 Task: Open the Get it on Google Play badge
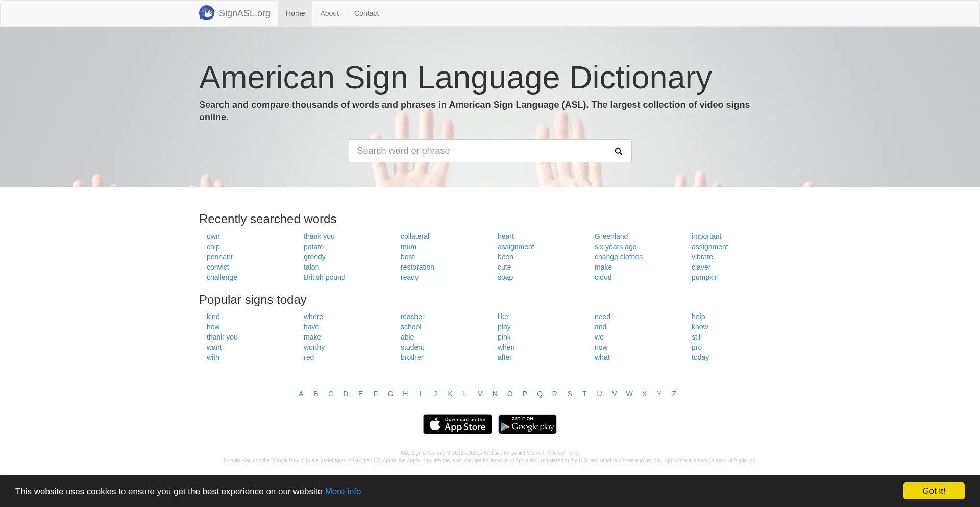(527, 424)
